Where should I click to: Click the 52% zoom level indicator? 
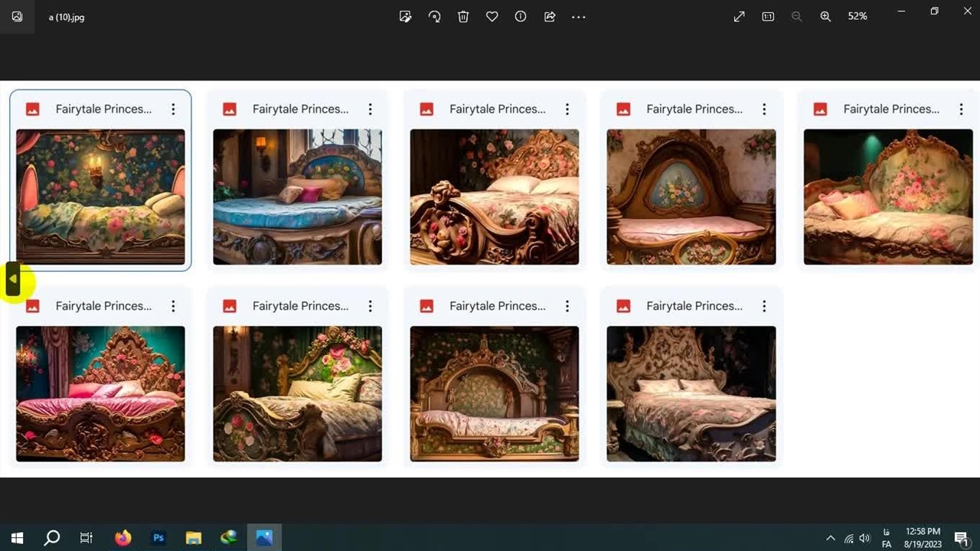tap(857, 17)
